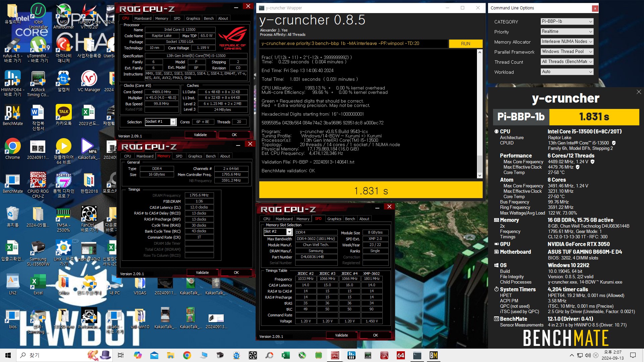Screen dimensions: 644x362
Task: Click the y-cruncher command line input field
Action: point(353,44)
